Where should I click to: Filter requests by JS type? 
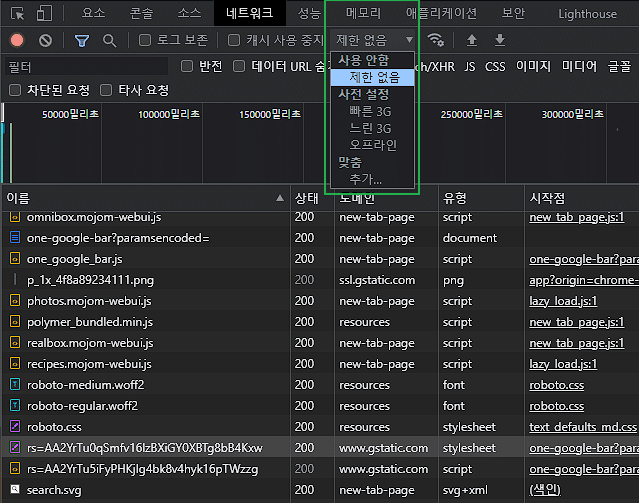[x=470, y=66]
